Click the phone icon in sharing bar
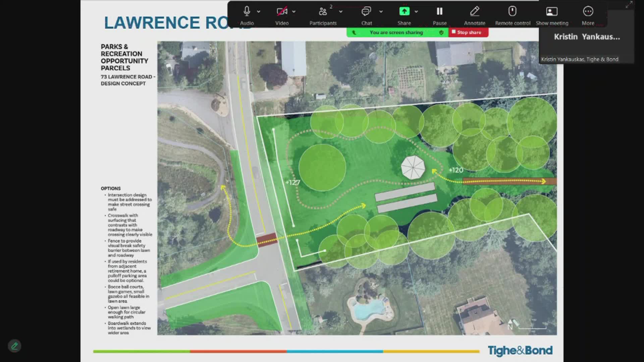Image resolution: width=644 pixels, height=362 pixels. point(354,33)
